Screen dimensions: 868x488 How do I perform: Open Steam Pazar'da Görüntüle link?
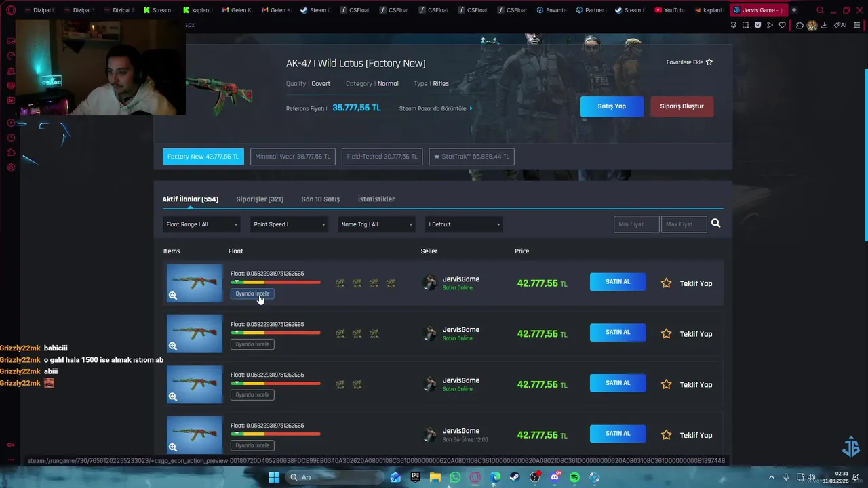(x=435, y=108)
